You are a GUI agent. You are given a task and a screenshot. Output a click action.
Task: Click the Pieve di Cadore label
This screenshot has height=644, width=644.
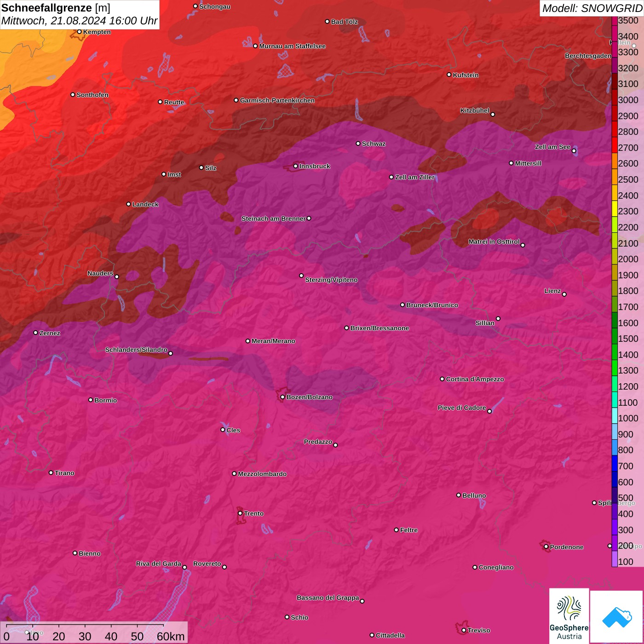pyautogui.click(x=462, y=408)
